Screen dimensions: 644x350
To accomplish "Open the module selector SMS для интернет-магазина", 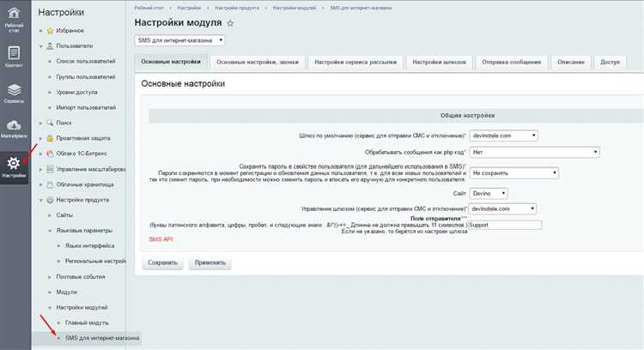I will click(x=180, y=40).
